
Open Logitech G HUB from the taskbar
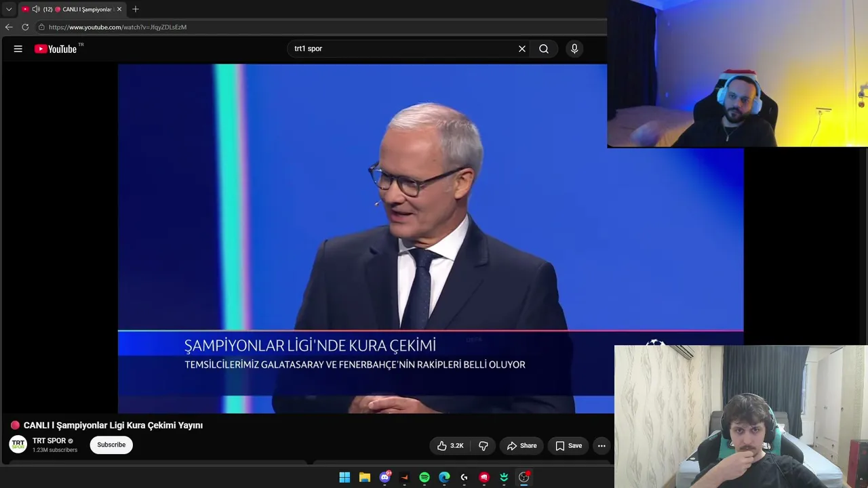[x=464, y=477]
